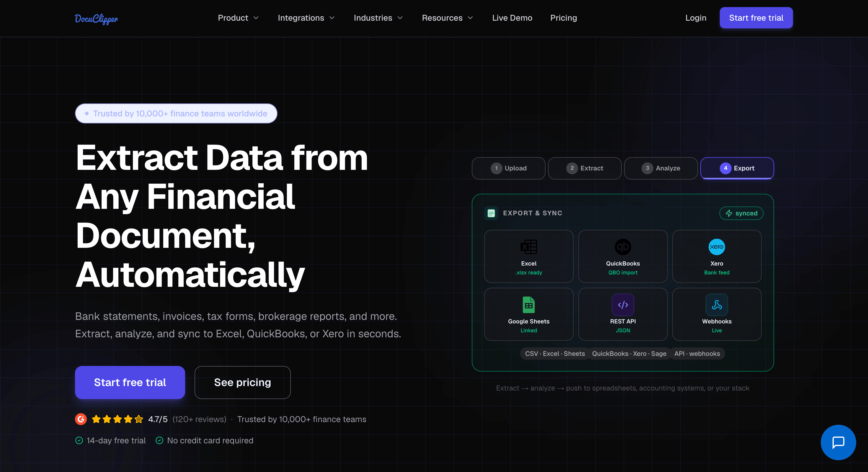Click the Trusted by 10,000+ finance teams badge
The width and height of the screenshot is (868, 472).
click(176, 113)
